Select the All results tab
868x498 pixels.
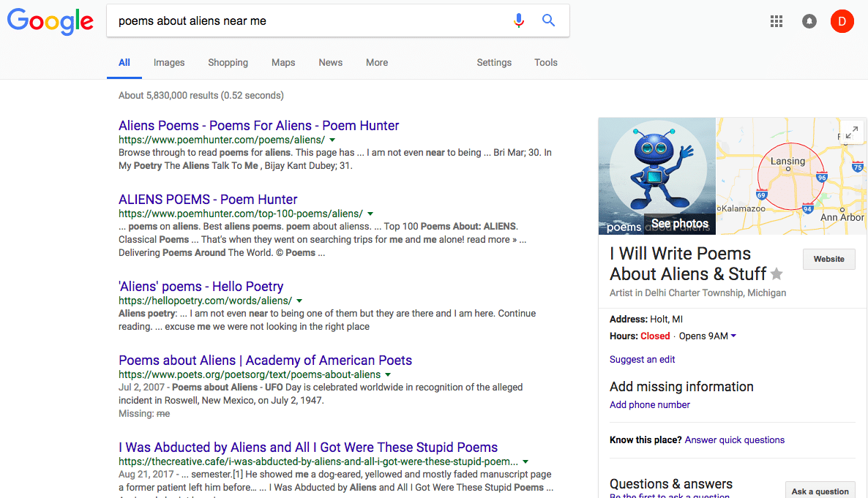124,63
